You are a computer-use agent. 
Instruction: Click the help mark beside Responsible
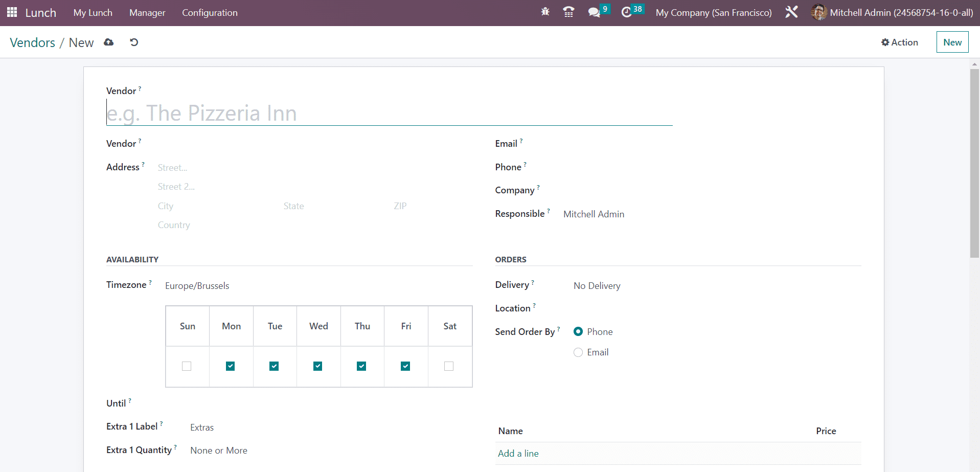tap(549, 211)
